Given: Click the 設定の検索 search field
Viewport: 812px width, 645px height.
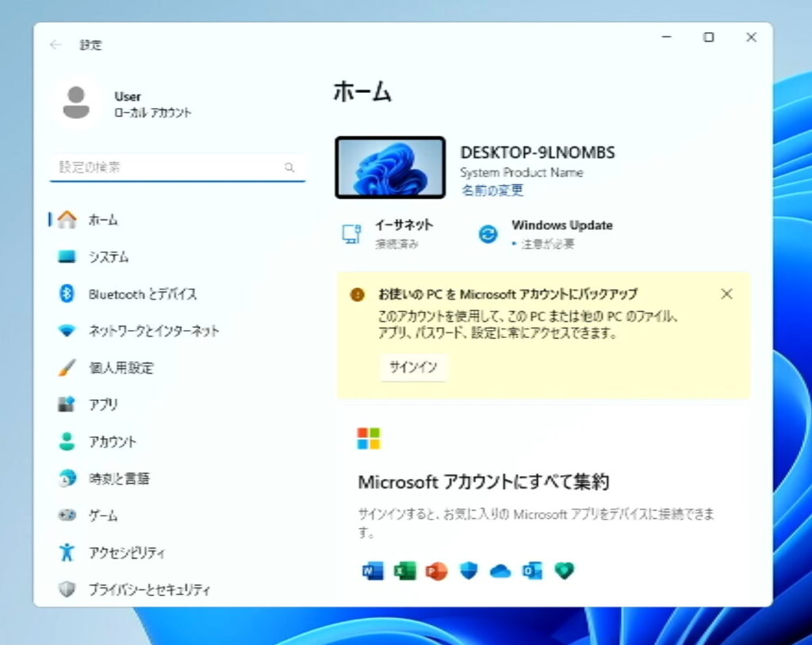Looking at the screenshot, I should pyautogui.click(x=170, y=167).
